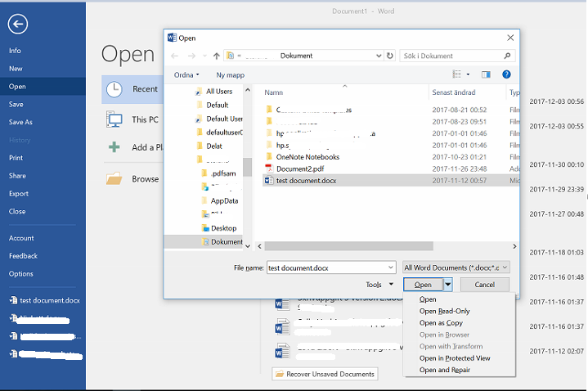
Task: Click the Browse folder icon
Action: tap(114, 178)
